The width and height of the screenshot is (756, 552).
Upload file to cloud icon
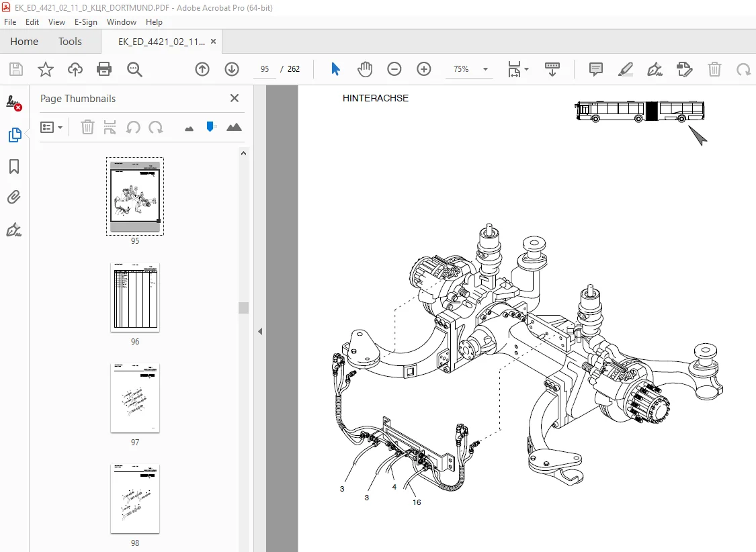(75, 69)
